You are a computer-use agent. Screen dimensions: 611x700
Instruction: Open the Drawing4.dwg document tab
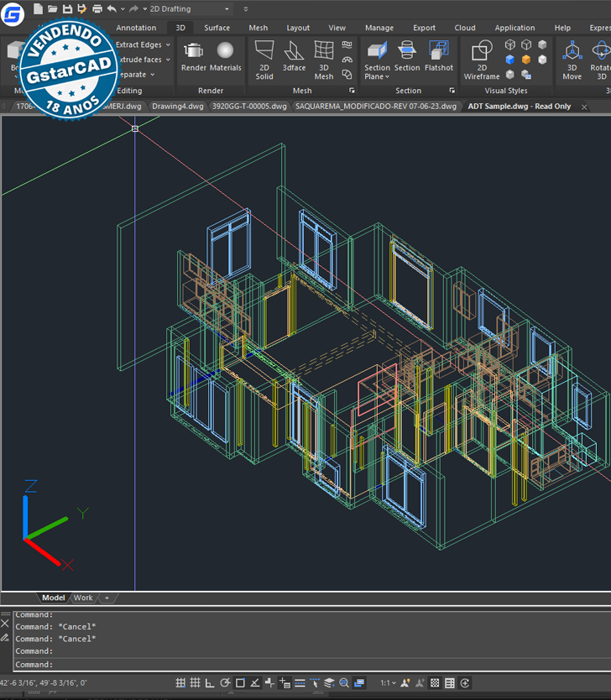pyautogui.click(x=177, y=107)
